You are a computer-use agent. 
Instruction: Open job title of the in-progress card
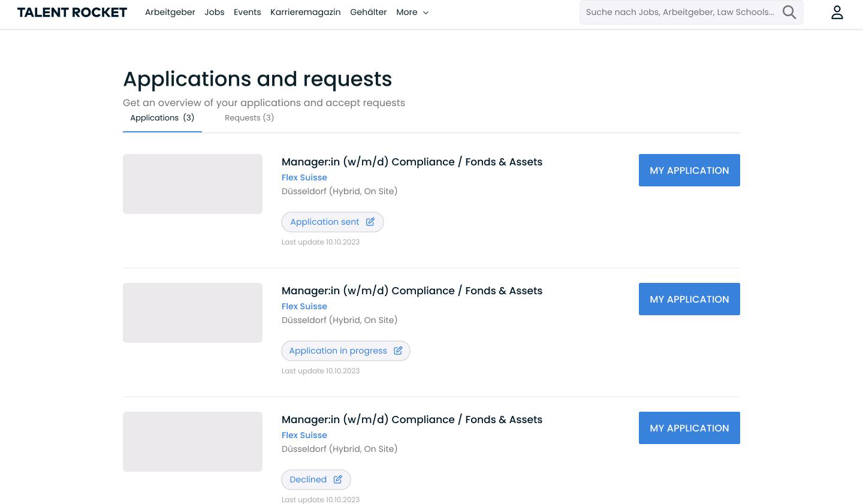412,291
